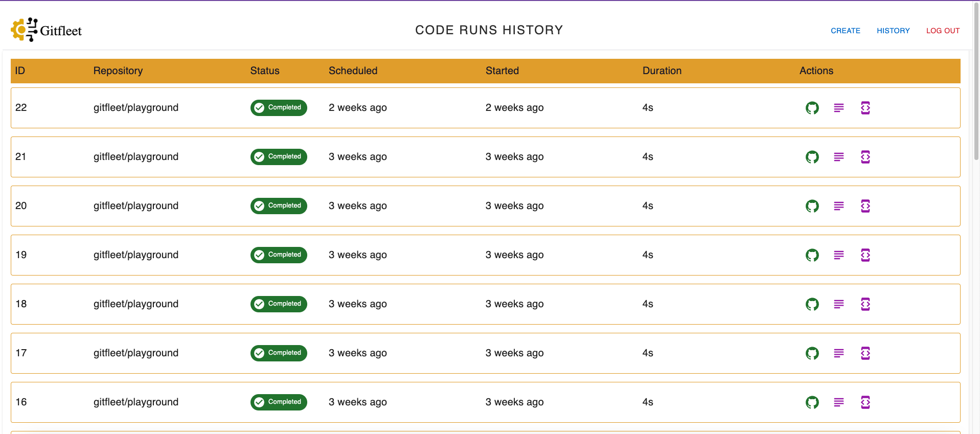
Task: Click gitfleet/playground in run 21 row
Action: tap(136, 157)
